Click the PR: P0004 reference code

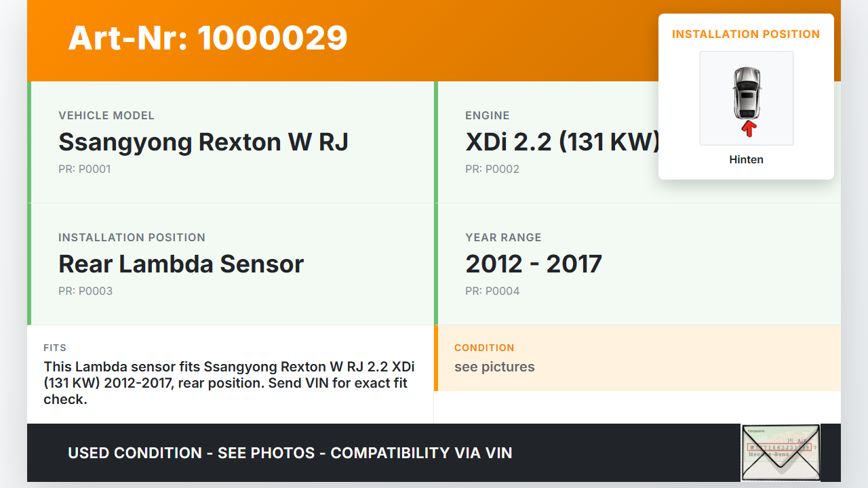pyautogui.click(x=492, y=291)
